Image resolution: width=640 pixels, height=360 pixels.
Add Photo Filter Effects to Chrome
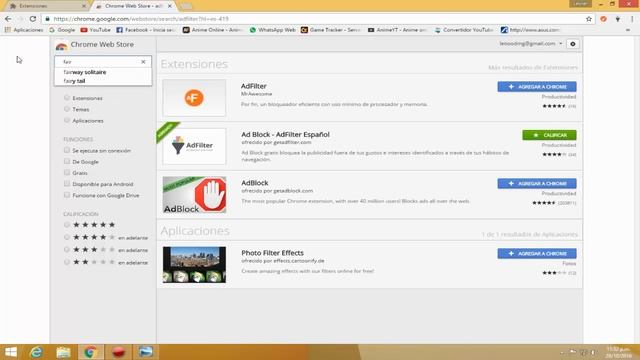click(x=537, y=253)
